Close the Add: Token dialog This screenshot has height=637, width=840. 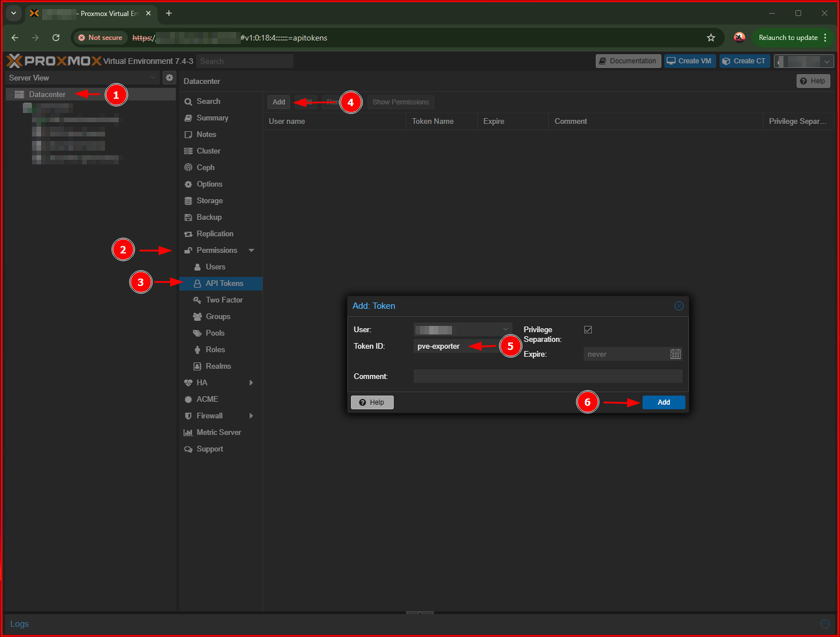679,306
